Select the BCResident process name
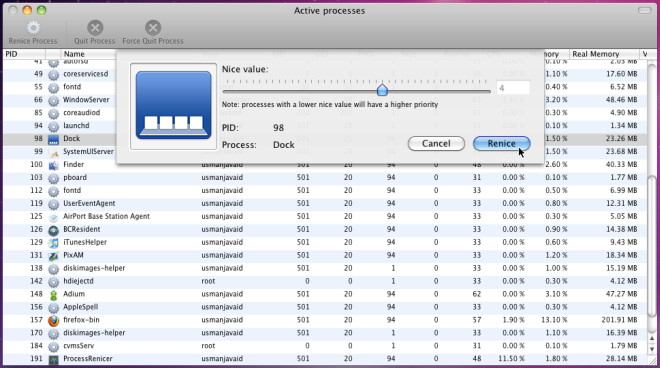Image resolution: width=660 pixels, height=368 pixels. (82, 229)
